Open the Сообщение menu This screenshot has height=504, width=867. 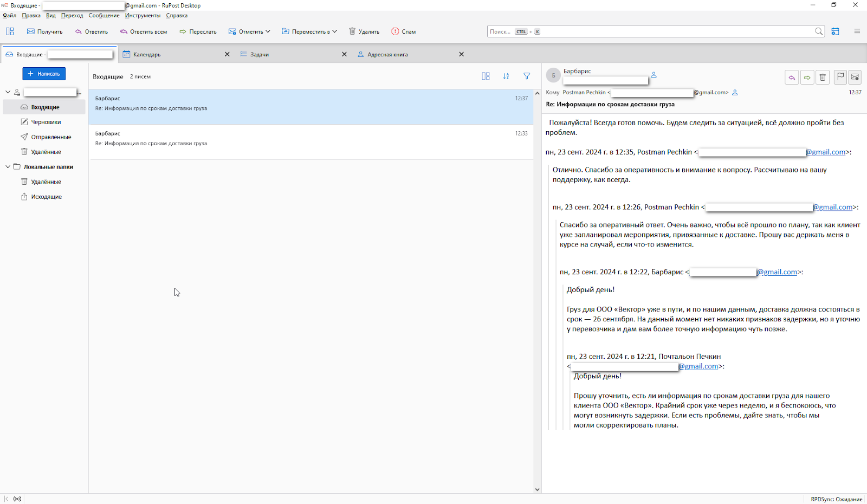pos(104,16)
